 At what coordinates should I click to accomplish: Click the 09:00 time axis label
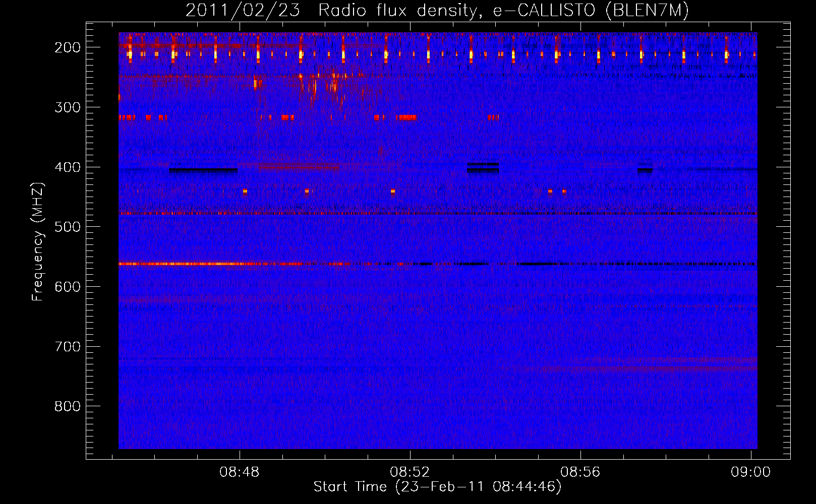pyautogui.click(x=751, y=472)
